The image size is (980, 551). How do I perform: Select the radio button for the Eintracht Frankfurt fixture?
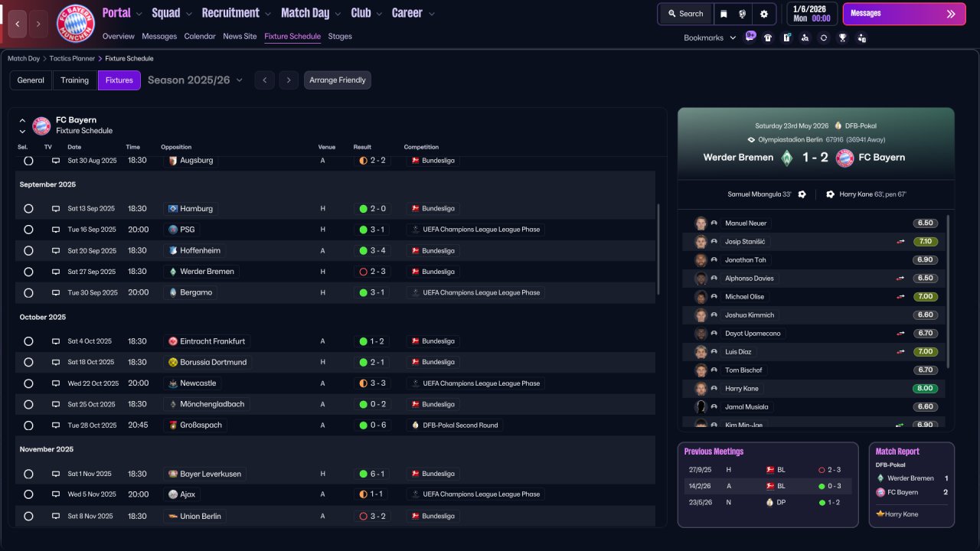[28, 341]
